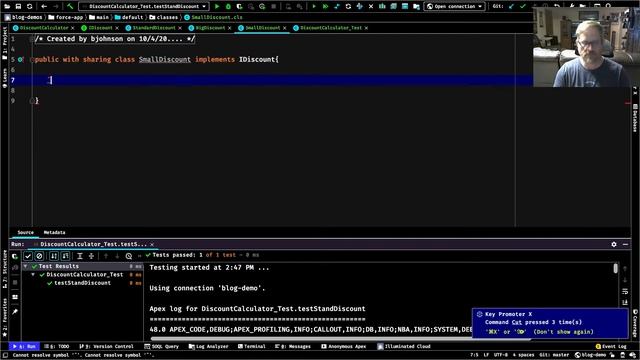Open the Open connection dropdown

[454, 6]
